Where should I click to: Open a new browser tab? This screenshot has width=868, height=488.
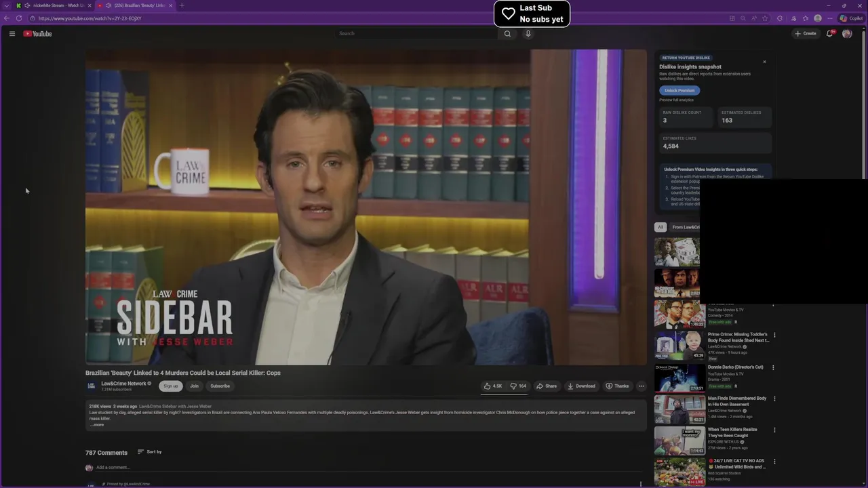coord(181,5)
